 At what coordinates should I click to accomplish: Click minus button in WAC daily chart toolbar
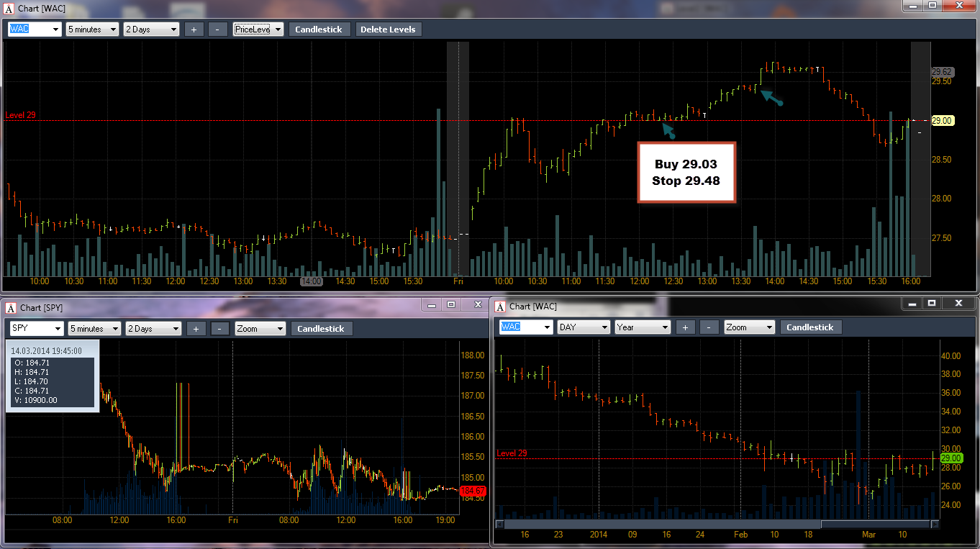pos(709,327)
